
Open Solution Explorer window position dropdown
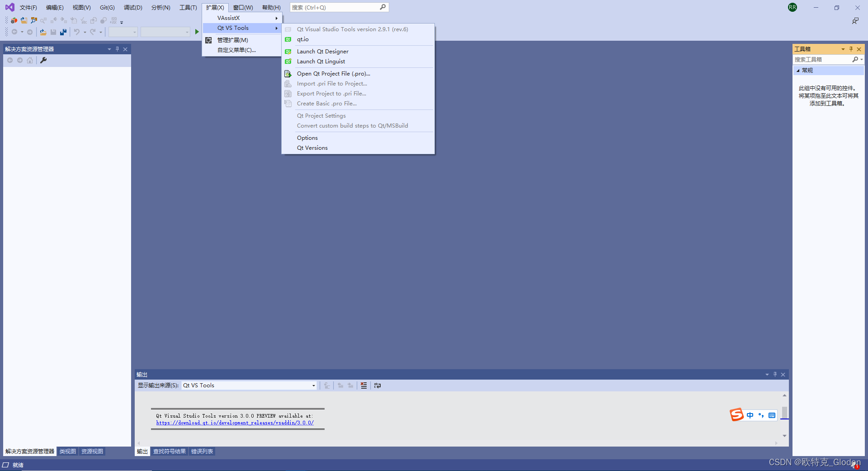(x=109, y=49)
